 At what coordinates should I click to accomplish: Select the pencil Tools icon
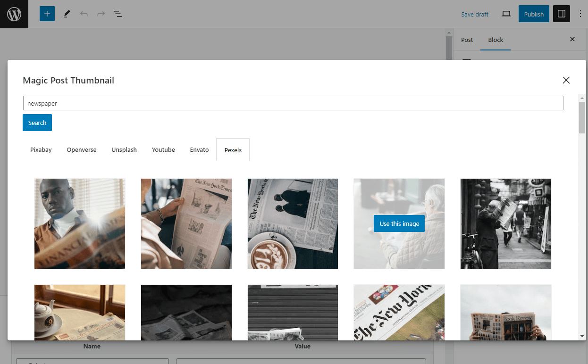(67, 14)
